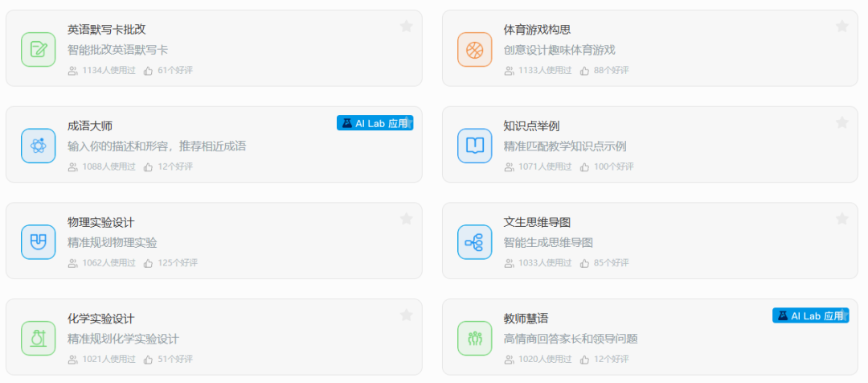868x383 pixels.
Task: Click the 1088人使用过 usage count
Action: click(109, 167)
